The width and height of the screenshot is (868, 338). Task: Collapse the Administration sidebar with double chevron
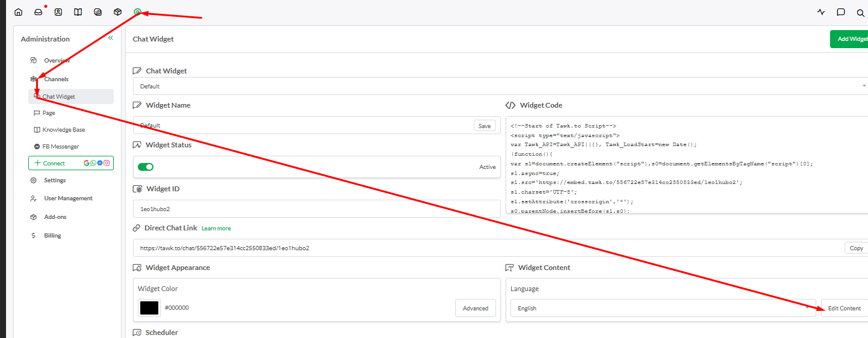(110, 38)
